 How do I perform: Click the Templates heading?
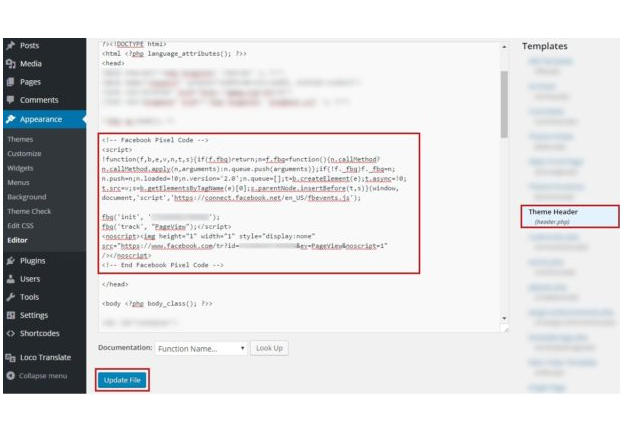pos(545,46)
